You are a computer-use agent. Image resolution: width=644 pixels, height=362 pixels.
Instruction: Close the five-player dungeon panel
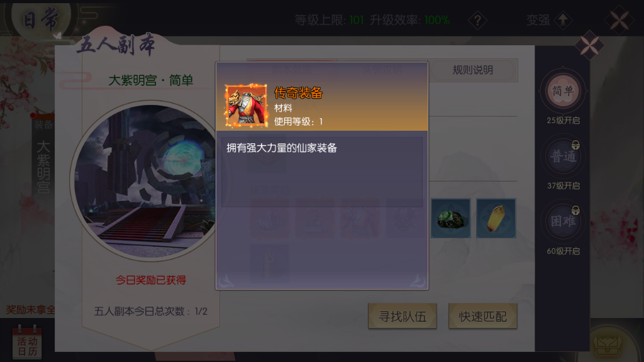click(589, 45)
